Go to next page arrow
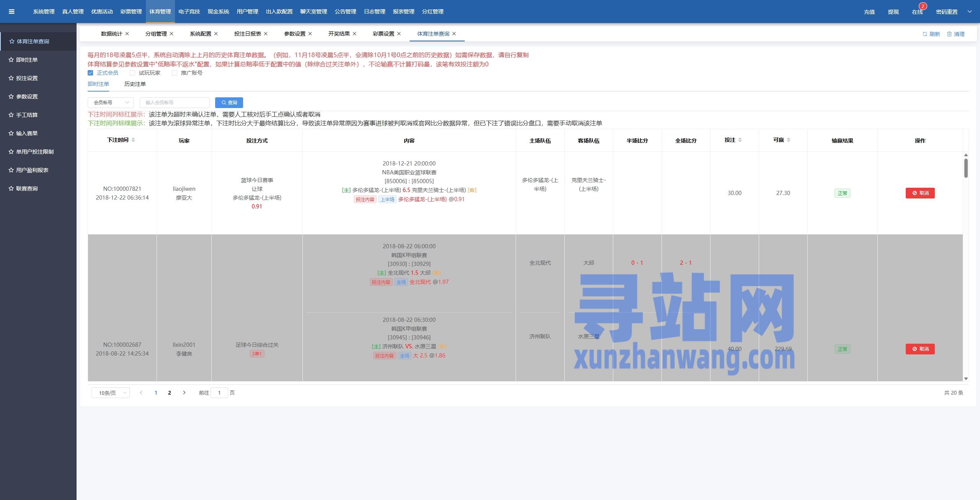 184,393
